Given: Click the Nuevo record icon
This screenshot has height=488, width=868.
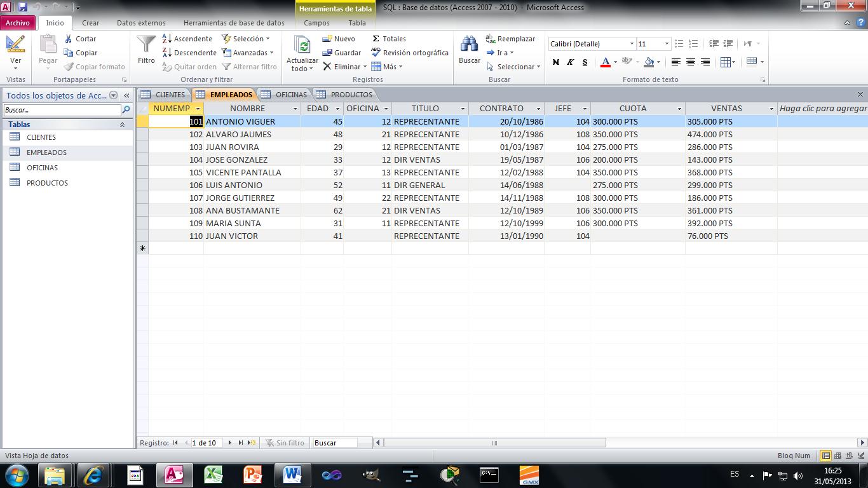Looking at the screenshot, I should pos(327,39).
